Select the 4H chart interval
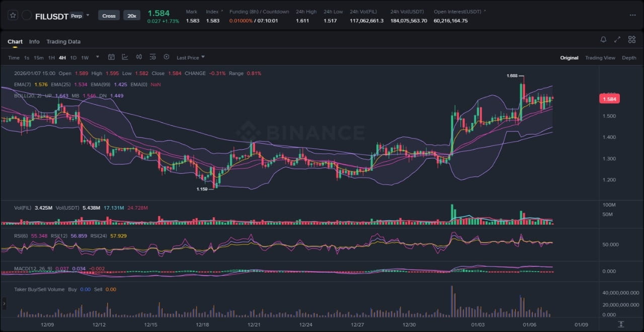Screen dimensions: 644x332 pyautogui.click(x=62, y=58)
